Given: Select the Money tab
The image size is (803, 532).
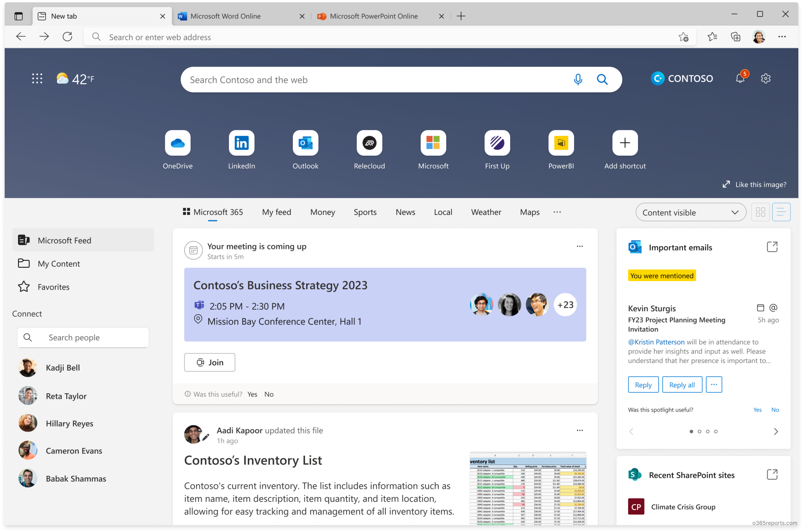Looking at the screenshot, I should (323, 212).
